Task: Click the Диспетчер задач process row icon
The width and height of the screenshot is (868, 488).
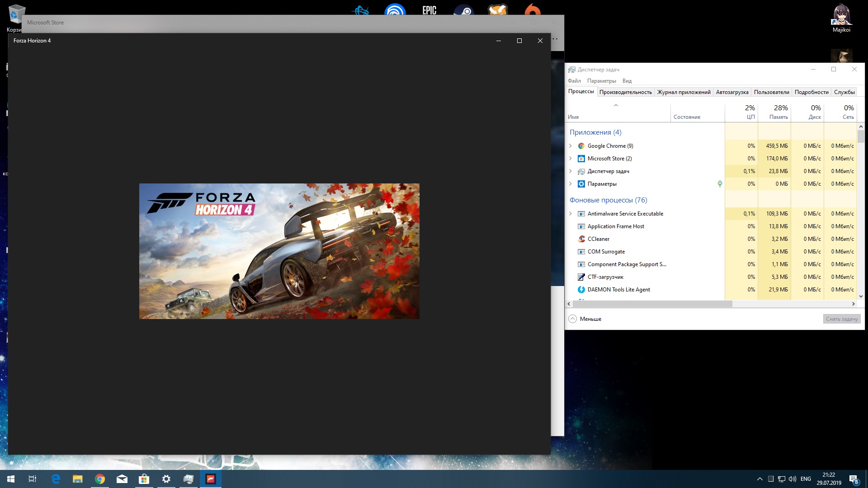Action: (x=581, y=171)
